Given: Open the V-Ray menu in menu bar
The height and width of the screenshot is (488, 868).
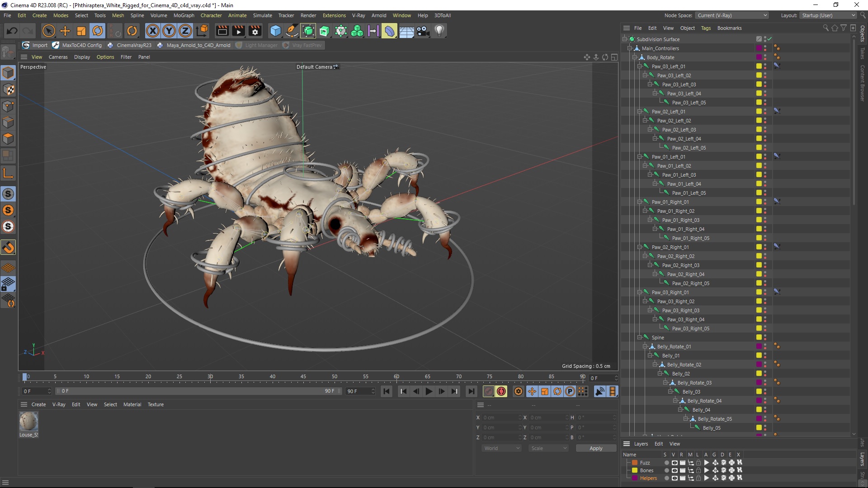Looking at the screenshot, I should point(358,15).
